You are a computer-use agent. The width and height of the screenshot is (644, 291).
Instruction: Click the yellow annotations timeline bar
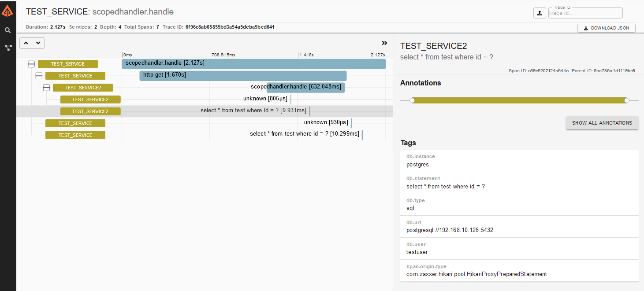point(519,100)
